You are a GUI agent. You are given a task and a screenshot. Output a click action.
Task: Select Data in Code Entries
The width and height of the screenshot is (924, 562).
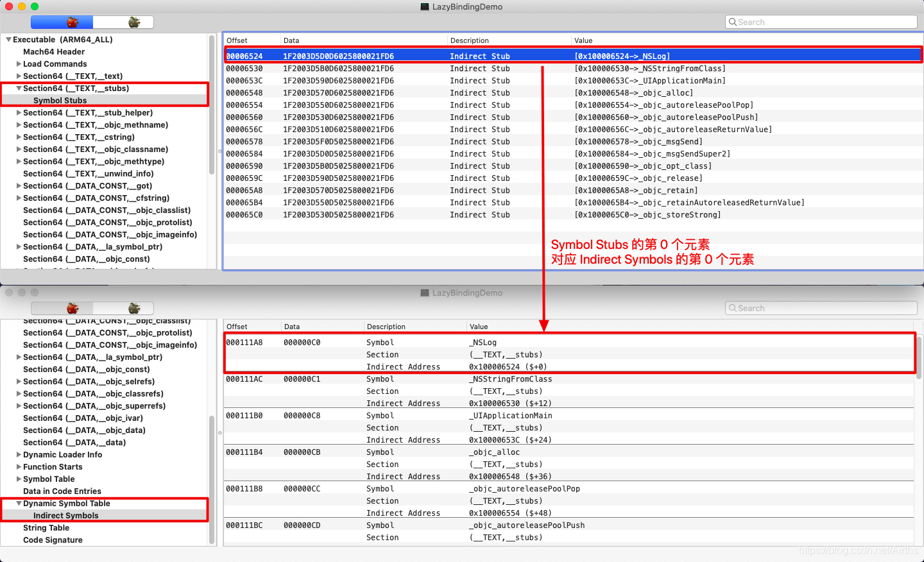point(62,491)
